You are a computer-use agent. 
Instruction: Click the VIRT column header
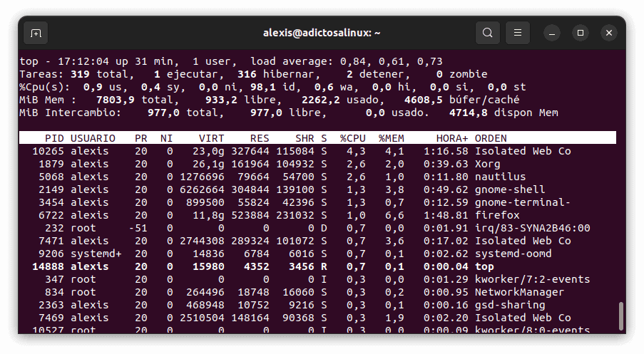(x=212, y=138)
